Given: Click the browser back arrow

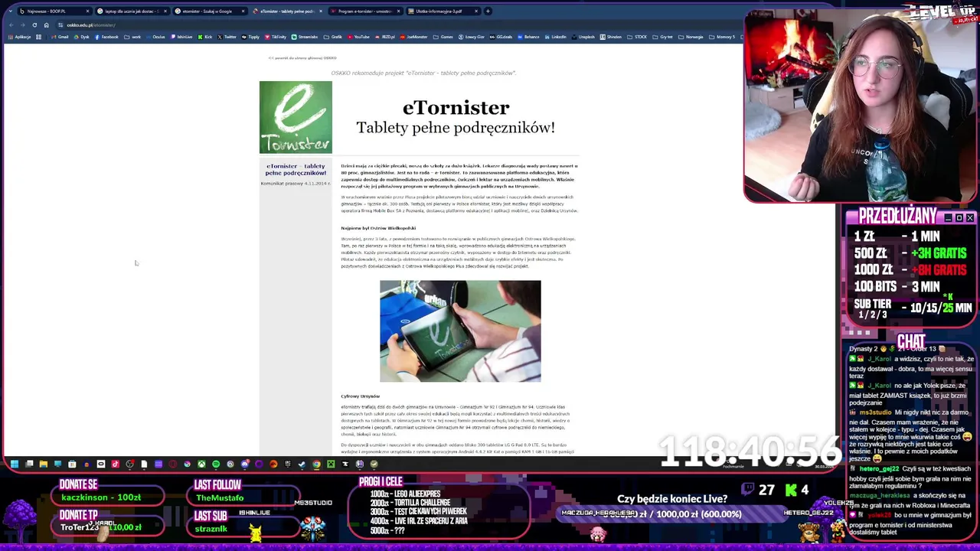Looking at the screenshot, I should [11, 24].
